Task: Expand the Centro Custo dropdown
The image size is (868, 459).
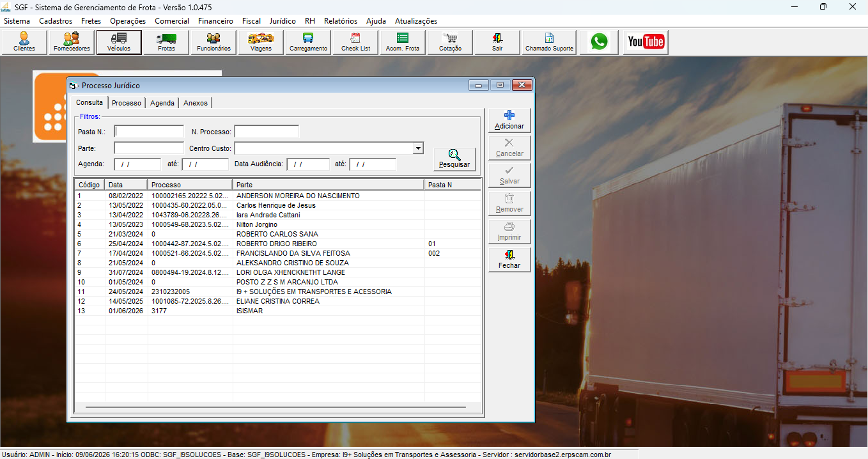Action: (x=418, y=148)
